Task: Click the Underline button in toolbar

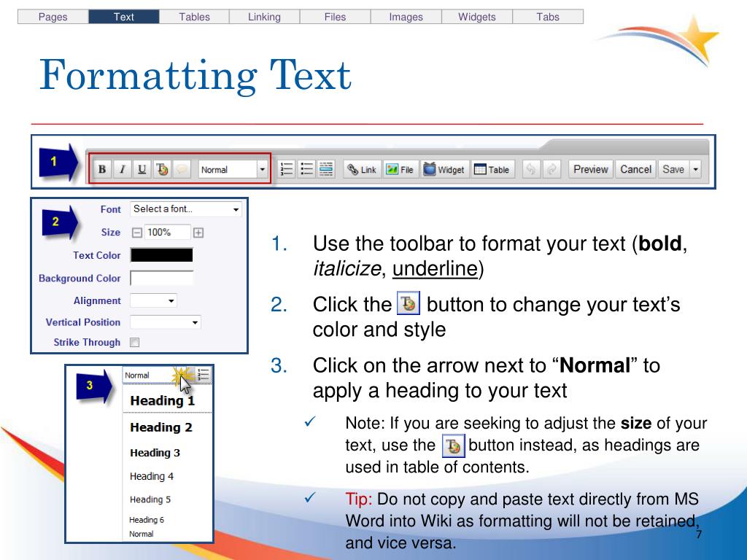Action: 142,169
